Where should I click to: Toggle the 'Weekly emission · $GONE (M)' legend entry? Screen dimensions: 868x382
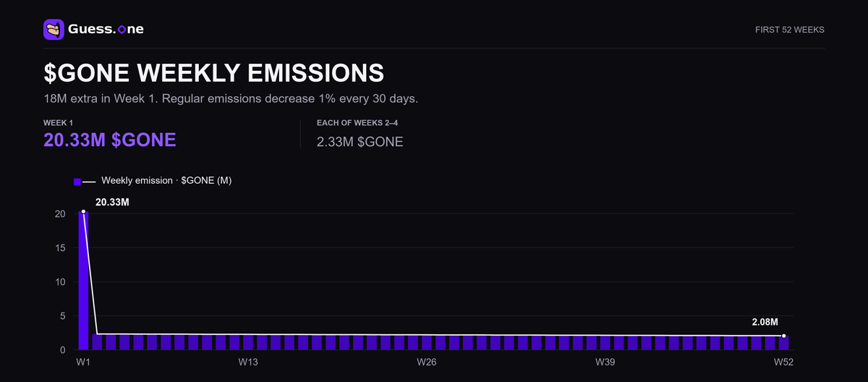153,181
